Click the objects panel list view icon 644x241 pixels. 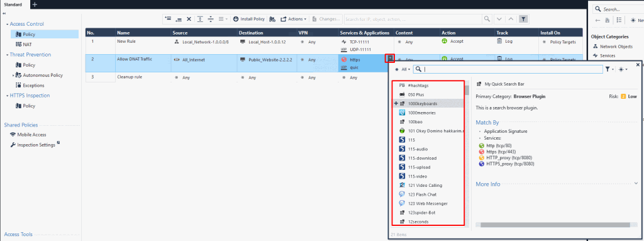tap(619, 20)
